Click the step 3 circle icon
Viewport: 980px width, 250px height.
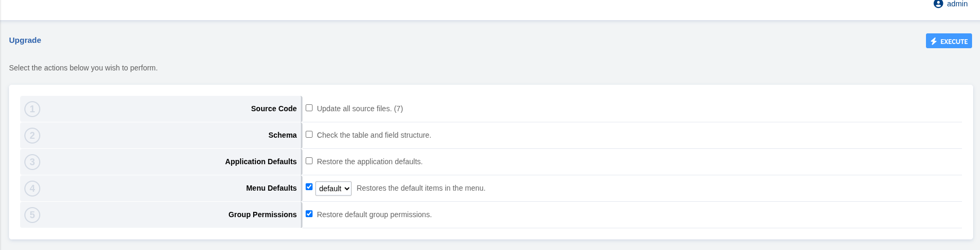[32, 162]
